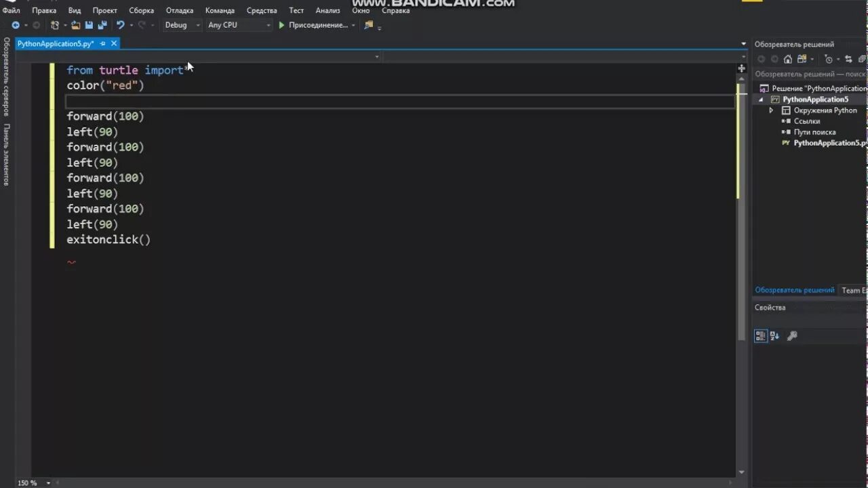Open the Средства menu
The height and width of the screenshot is (488, 868).
(262, 10)
